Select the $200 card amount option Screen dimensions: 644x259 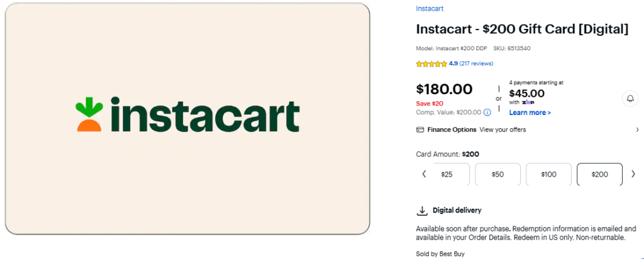tap(599, 174)
